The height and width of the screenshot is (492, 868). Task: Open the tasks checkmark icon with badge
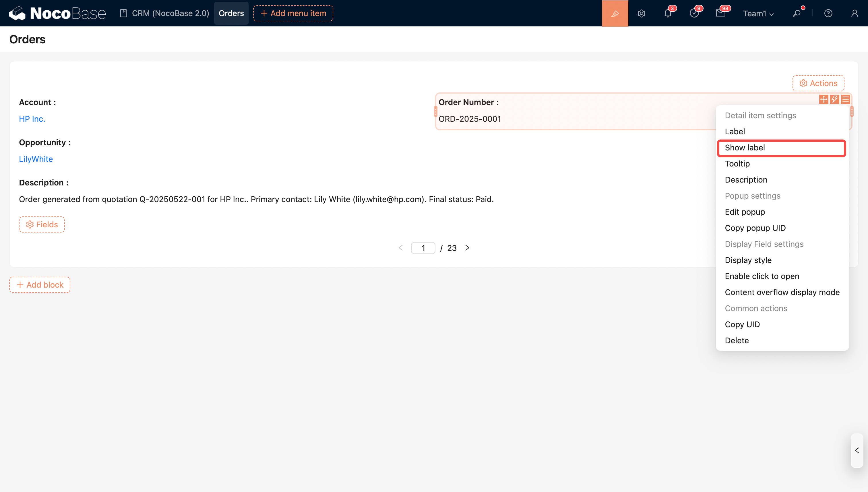694,13
